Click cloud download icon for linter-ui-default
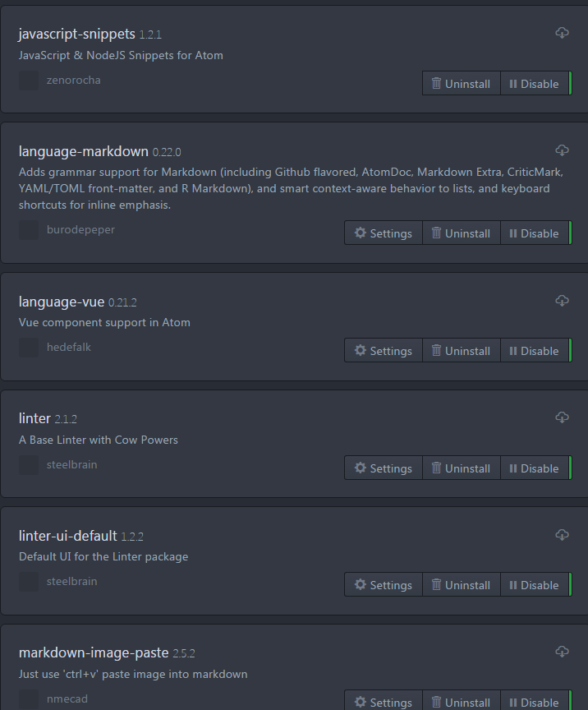This screenshot has width=588, height=710. click(x=562, y=535)
